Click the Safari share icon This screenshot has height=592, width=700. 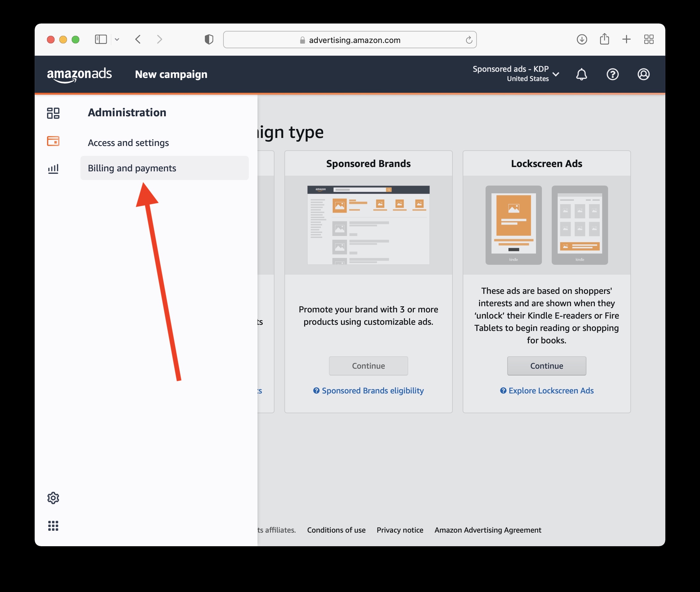[604, 39]
